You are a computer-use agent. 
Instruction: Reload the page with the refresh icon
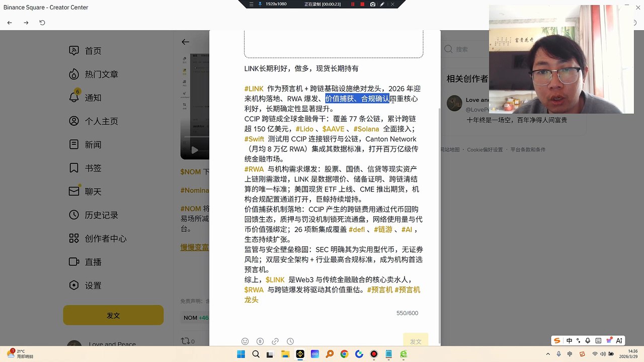42,23
